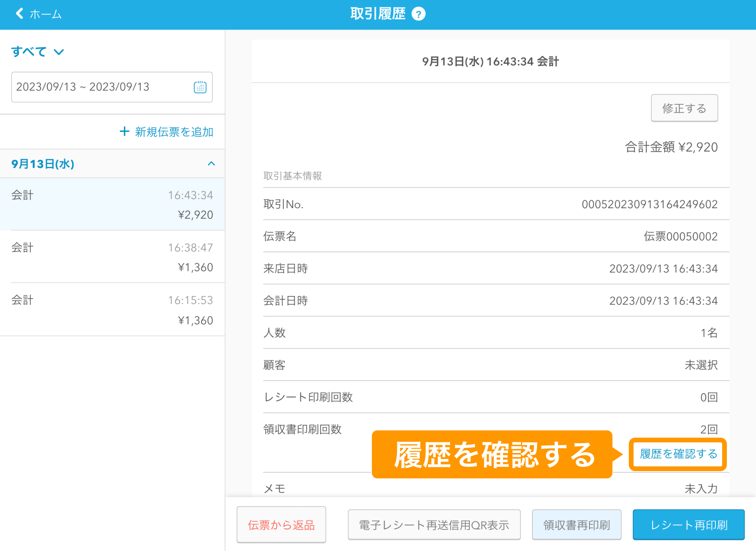Viewport: 756px width, 551px height.
Task: Click the 伝票00050002 value
Action: [680, 237]
